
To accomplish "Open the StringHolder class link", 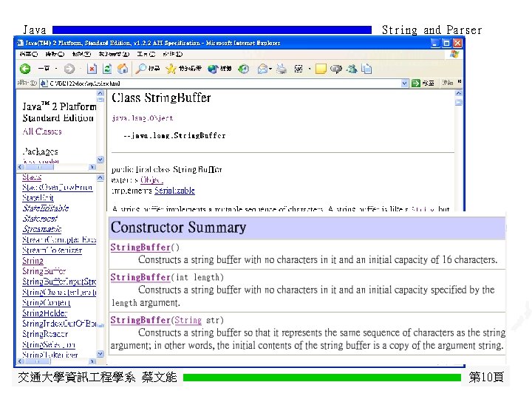I will (x=45, y=313).
